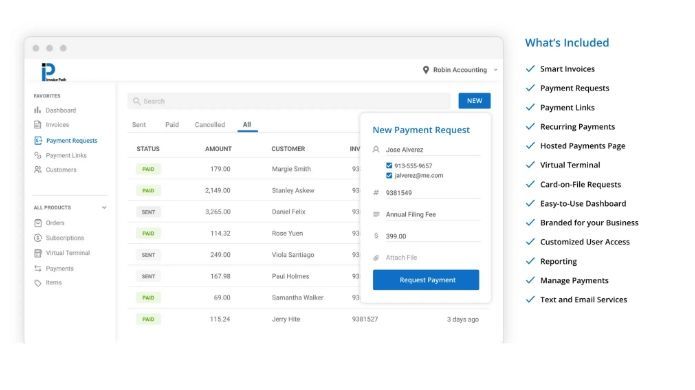Click the SENT badge in Daniel Felix row

[148, 212]
